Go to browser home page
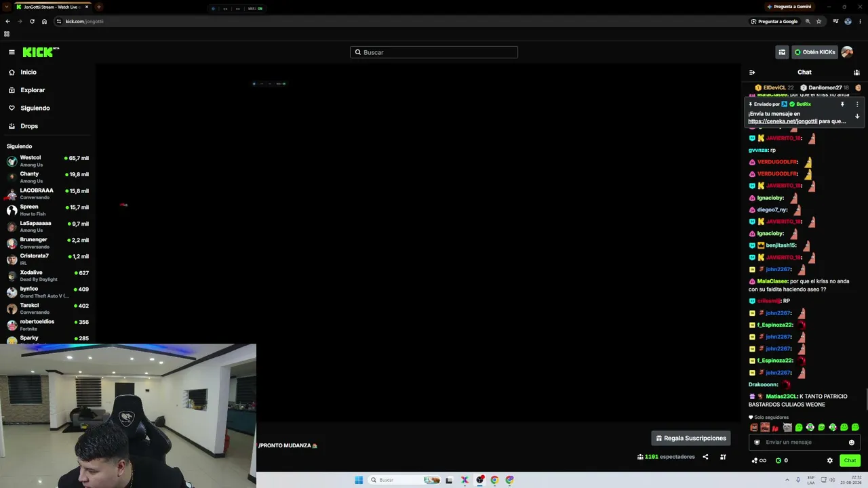The height and width of the screenshot is (488, 868). (x=44, y=21)
